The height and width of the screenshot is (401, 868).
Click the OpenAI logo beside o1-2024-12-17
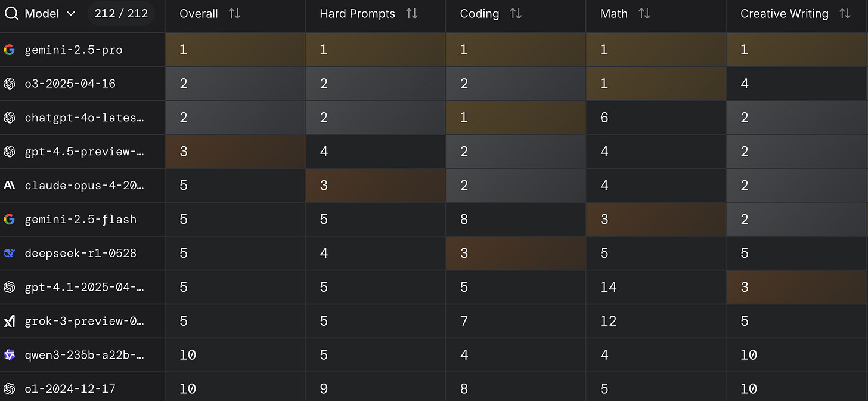(9, 388)
